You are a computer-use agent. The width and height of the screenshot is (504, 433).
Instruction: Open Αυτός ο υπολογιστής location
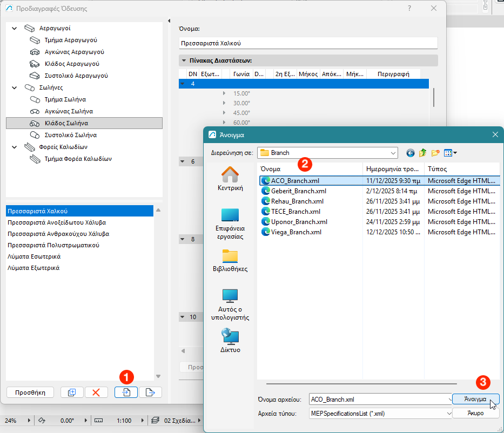[230, 305]
